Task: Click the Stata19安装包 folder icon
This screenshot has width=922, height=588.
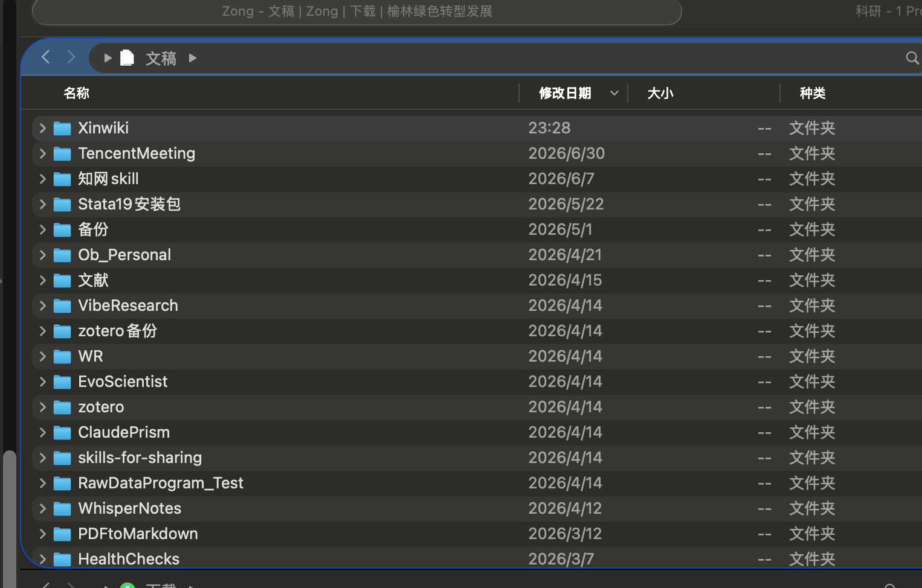Action: tap(62, 204)
